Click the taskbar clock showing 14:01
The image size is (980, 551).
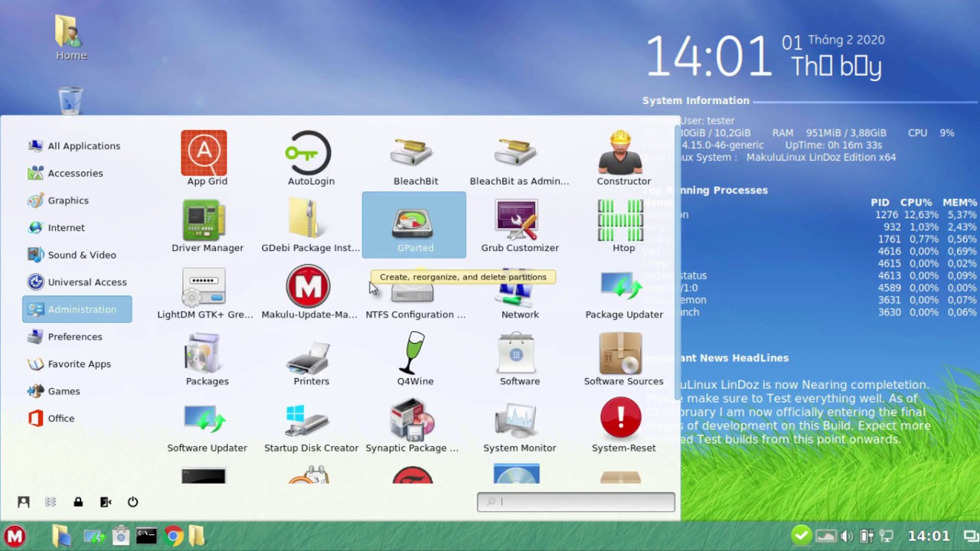(x=929, y=536)
